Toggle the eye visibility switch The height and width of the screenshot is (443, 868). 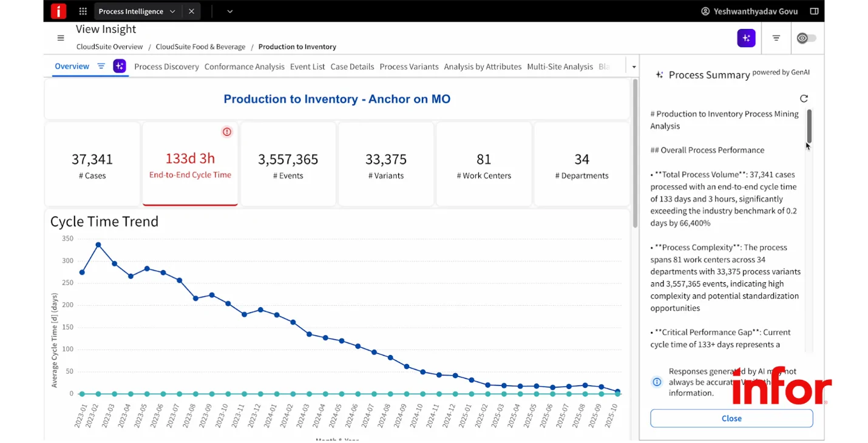tap(807, 38)
